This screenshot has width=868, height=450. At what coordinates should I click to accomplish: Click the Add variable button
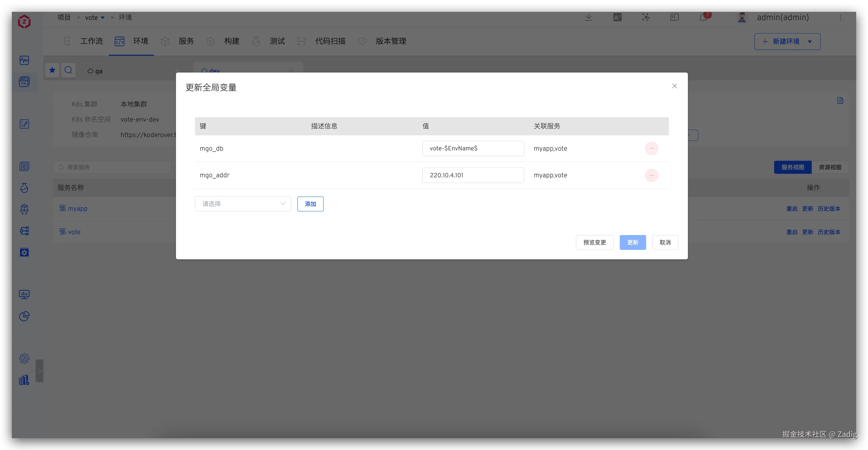(310, 204)
